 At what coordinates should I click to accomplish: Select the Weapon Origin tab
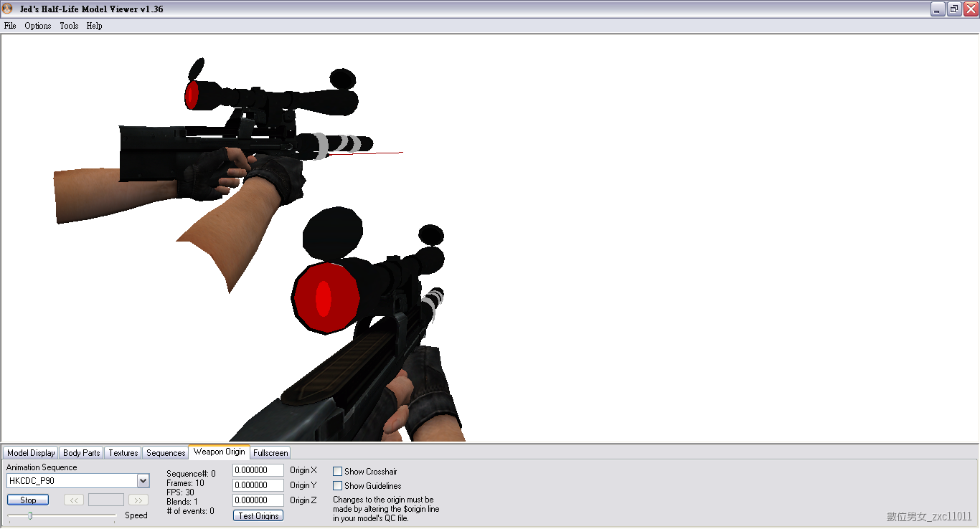[x=219, y=452]
